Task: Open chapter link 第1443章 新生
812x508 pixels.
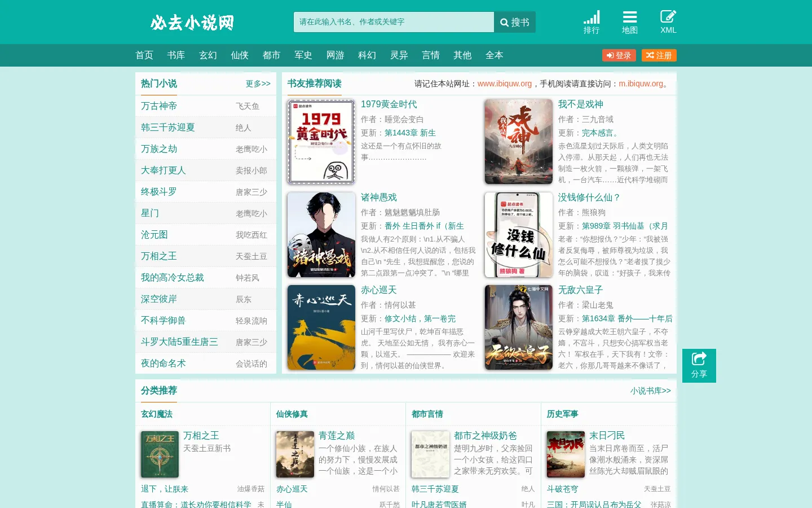Action: (410, 133)
